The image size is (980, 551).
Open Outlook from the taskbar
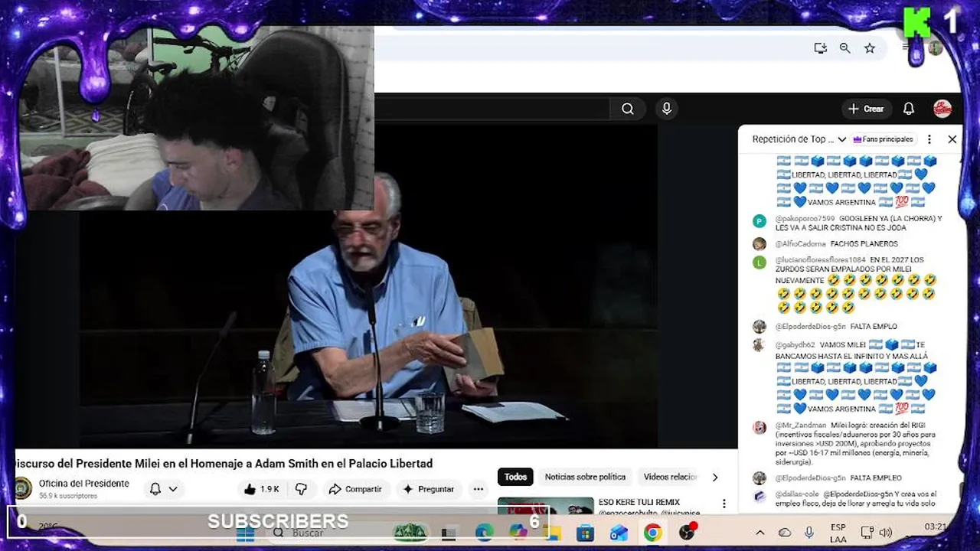tap(619, 533)
